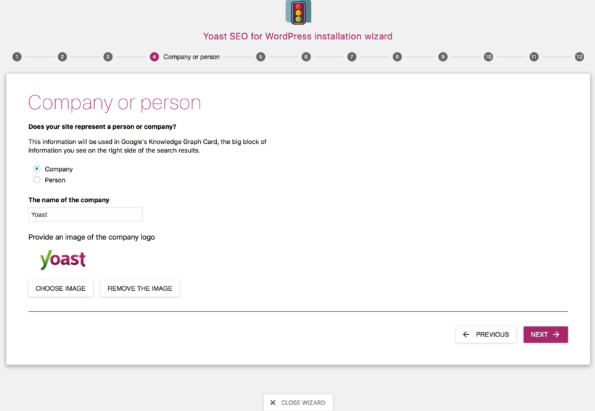Choose the Person radio option
This screenshot has height=411, width=595.
coord(36,180)
